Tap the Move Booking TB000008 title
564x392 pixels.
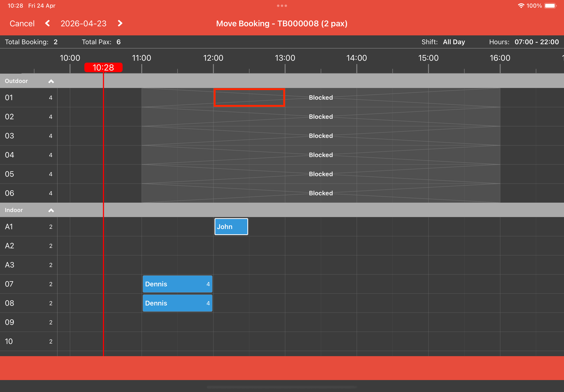pos(282,24)
